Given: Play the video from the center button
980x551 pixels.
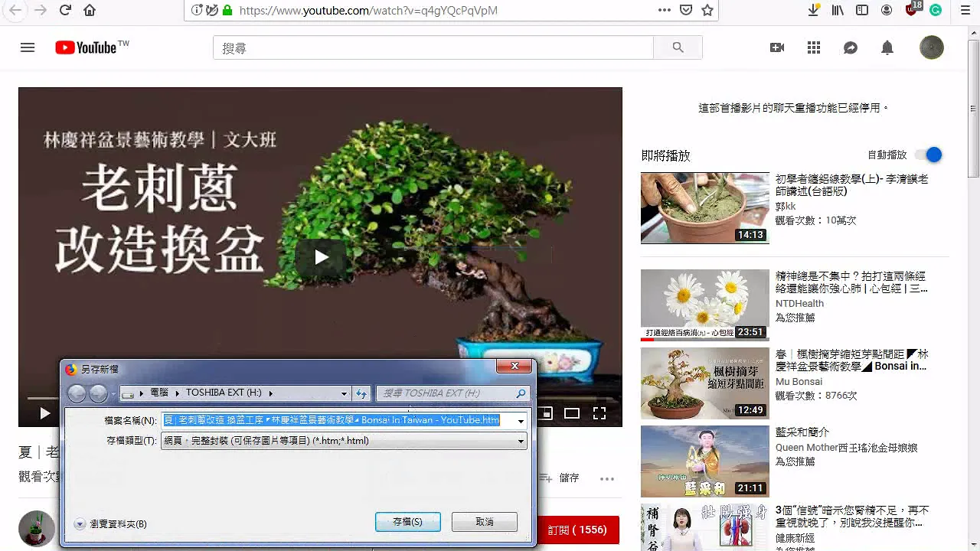Looking at the screenshot, I should pos(321,257).
